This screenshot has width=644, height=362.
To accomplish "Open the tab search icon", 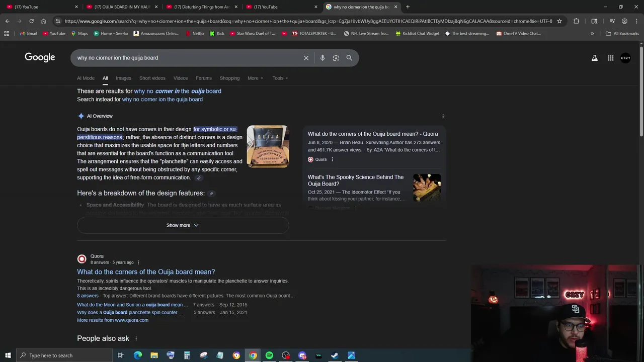I will (x=594, y=21).
